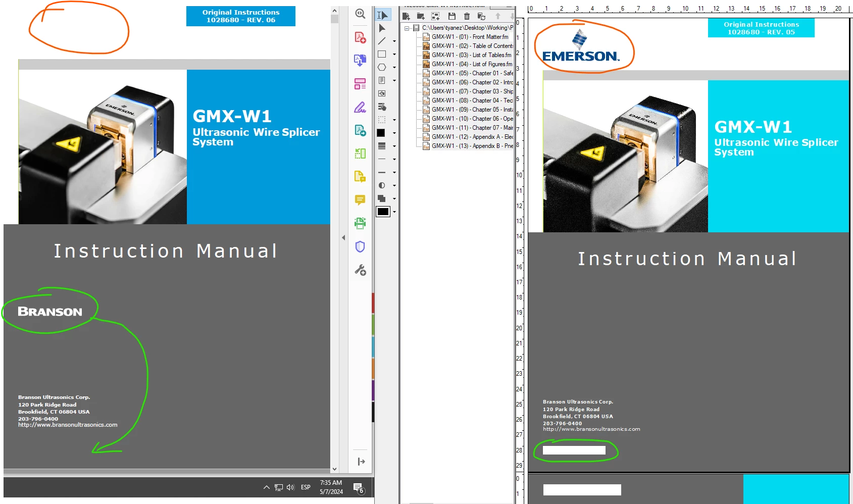The width and height of the screenshot is (853, 504).
Task: Select the Smart Select text cursor tool
Action: tap(382, 15)
